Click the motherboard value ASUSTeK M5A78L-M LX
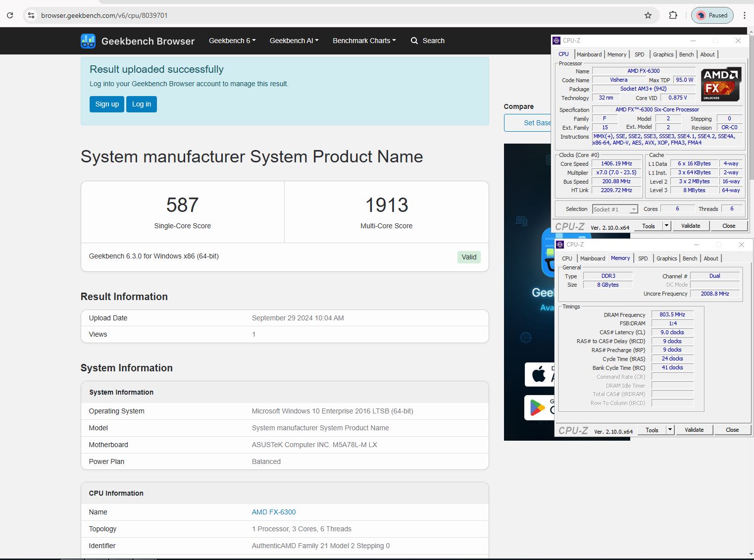The height and width of the screenshot is (560, 754). pyautogui.click(x=314, y=445)
